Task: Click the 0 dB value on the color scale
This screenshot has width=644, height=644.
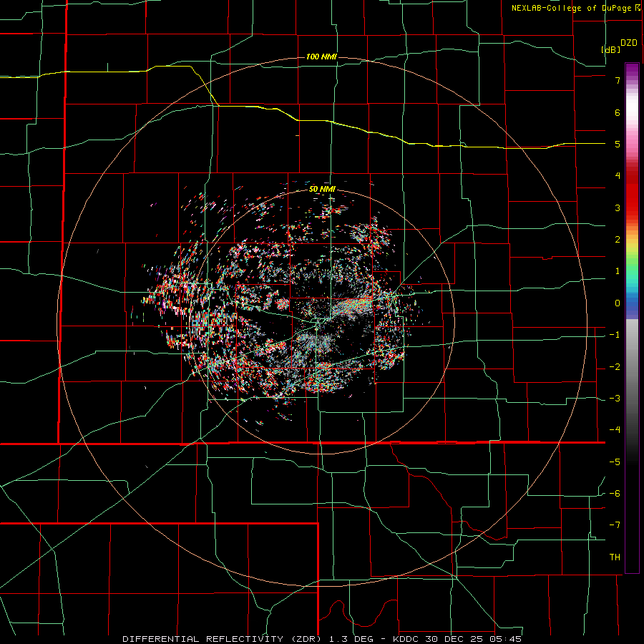Action: pyautogui.click(x=618, y=303)
